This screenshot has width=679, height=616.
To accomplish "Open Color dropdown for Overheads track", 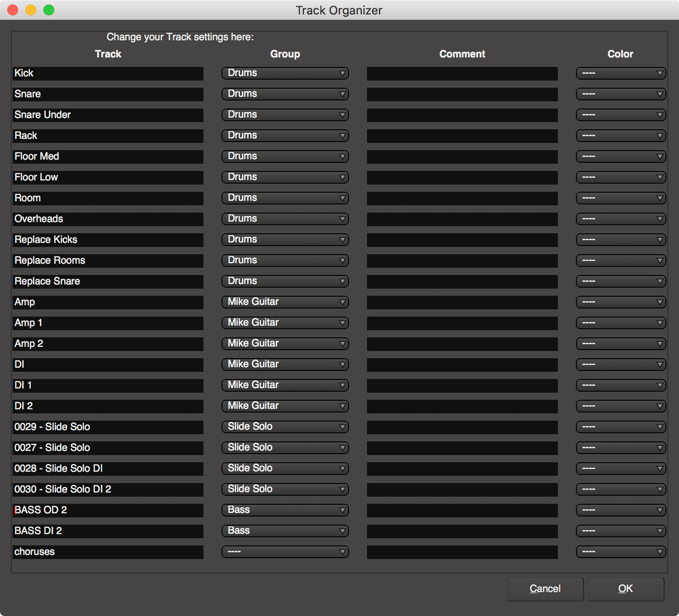I will (x=620, y=219).
